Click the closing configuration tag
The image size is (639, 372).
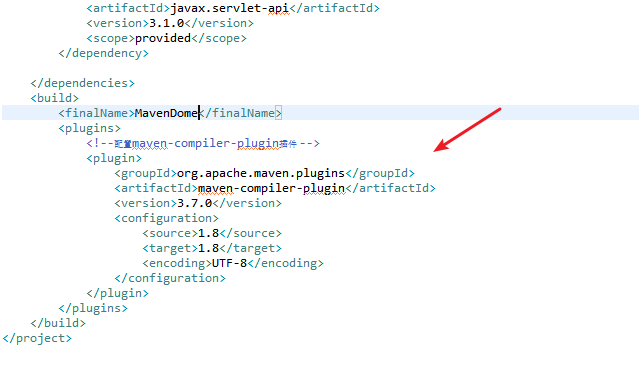click(x=170, y=278)
